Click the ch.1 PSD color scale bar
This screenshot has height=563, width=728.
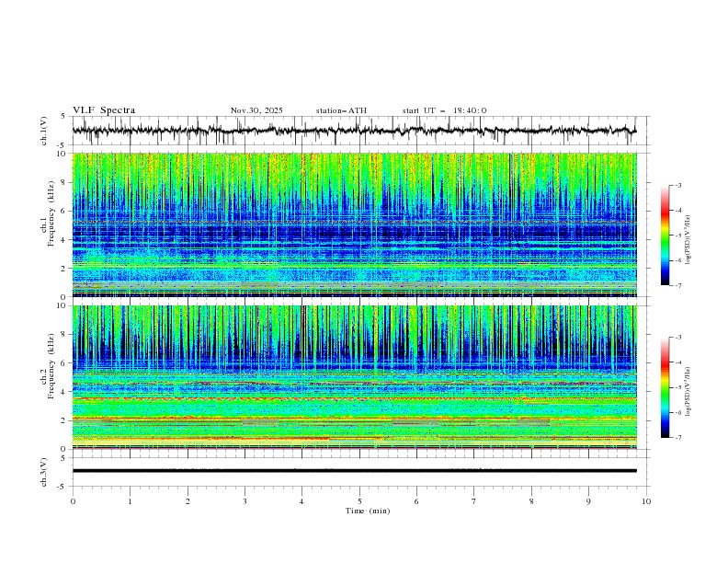pyautogui.click(x=665, y=236)
